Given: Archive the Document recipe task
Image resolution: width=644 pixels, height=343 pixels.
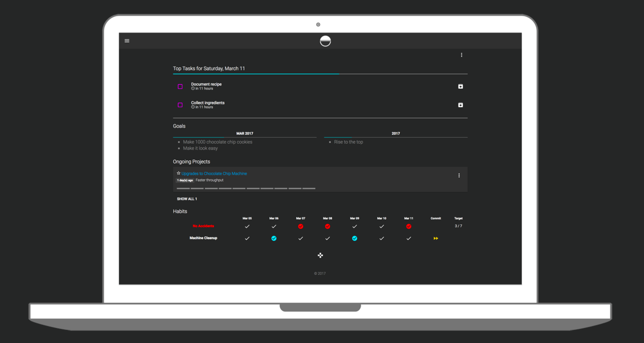Looking at the screenshot, I should tap(460, 86).
